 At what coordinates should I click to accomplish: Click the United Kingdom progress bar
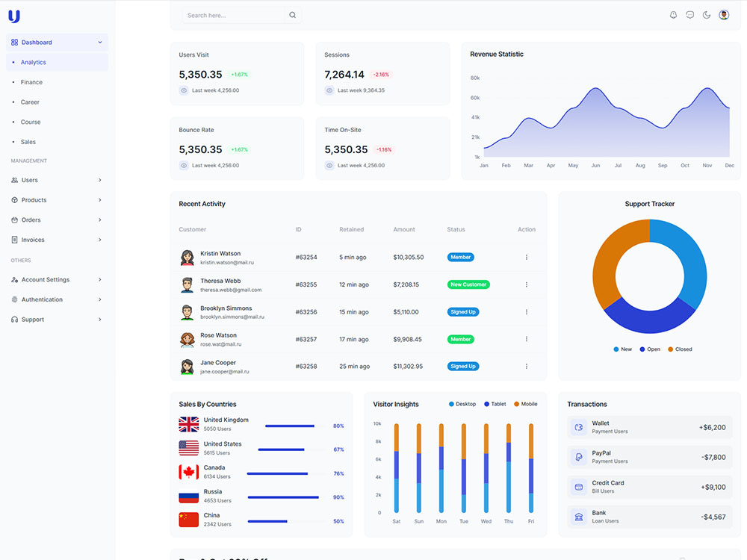tap(288, 426)
